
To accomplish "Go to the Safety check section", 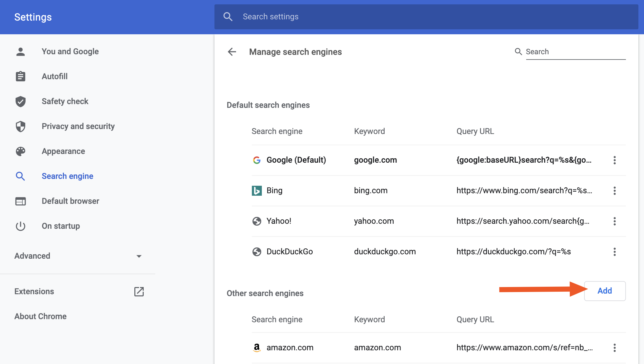I will point(65,101).
